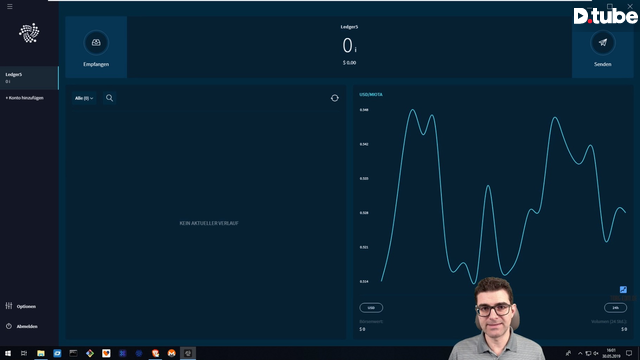Open Optionen settings in the sidebar
Screen dimensions: 640x360
click(x=21, y=306)
